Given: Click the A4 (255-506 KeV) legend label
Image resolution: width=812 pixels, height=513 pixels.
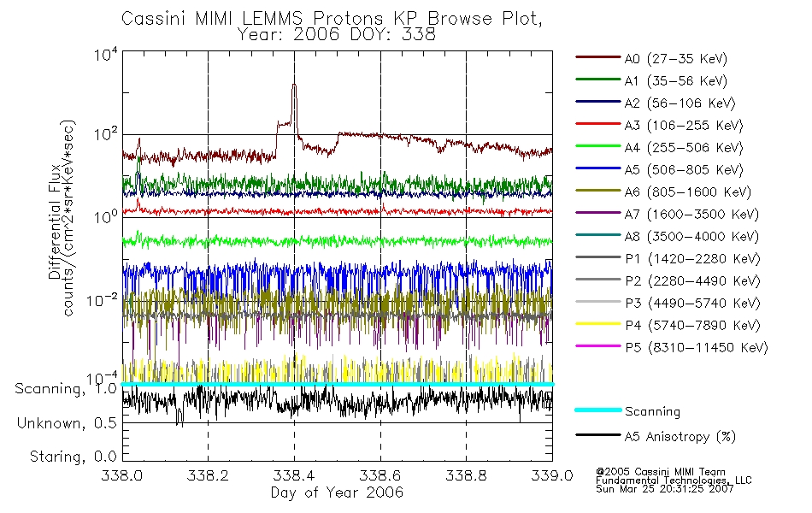Looking at the screenshot, I should point(684,148).
